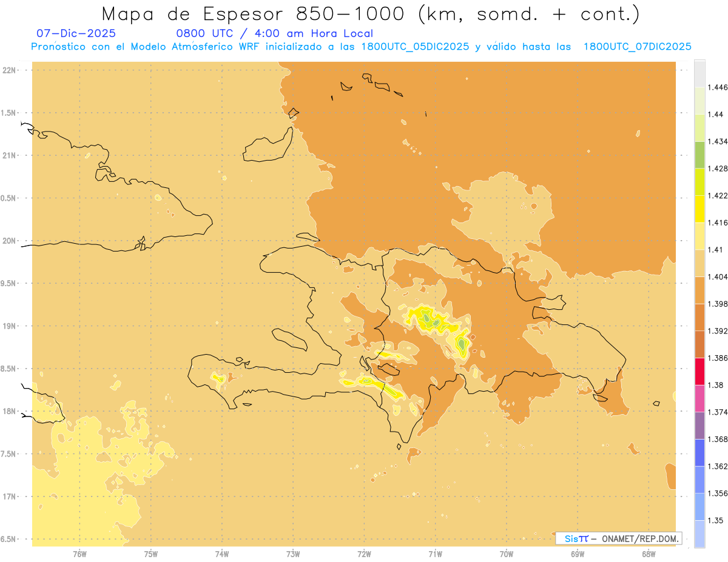Click the longitude label '74W'

point(222,554)
